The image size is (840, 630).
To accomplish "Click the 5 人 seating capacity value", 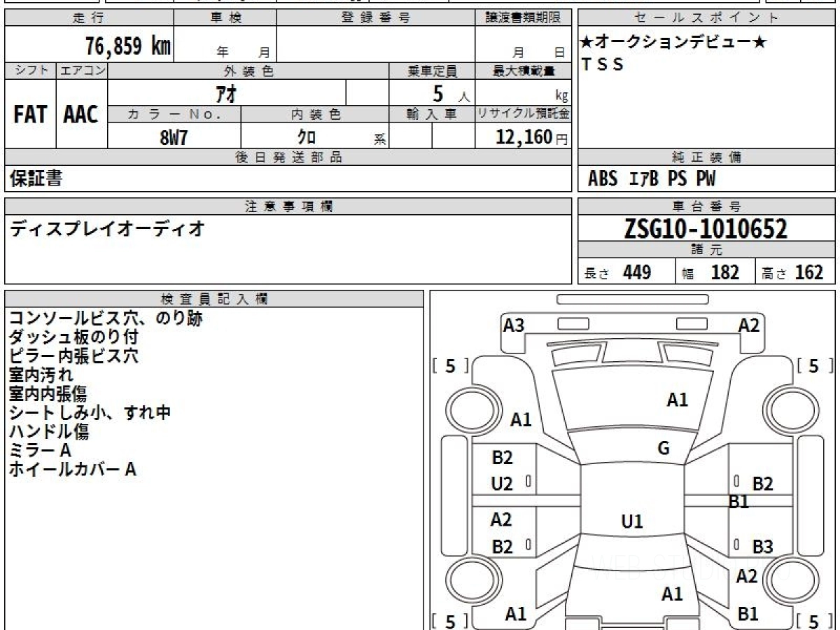I will tap(451, 93).
